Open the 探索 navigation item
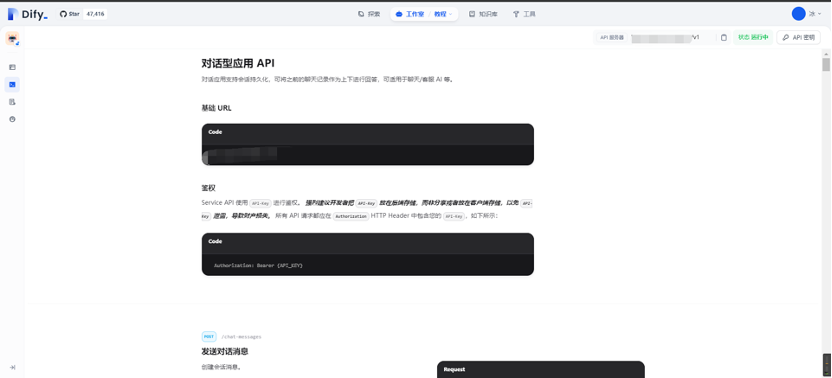This screenshot has height=378, width=832. (x=369, y=14)
